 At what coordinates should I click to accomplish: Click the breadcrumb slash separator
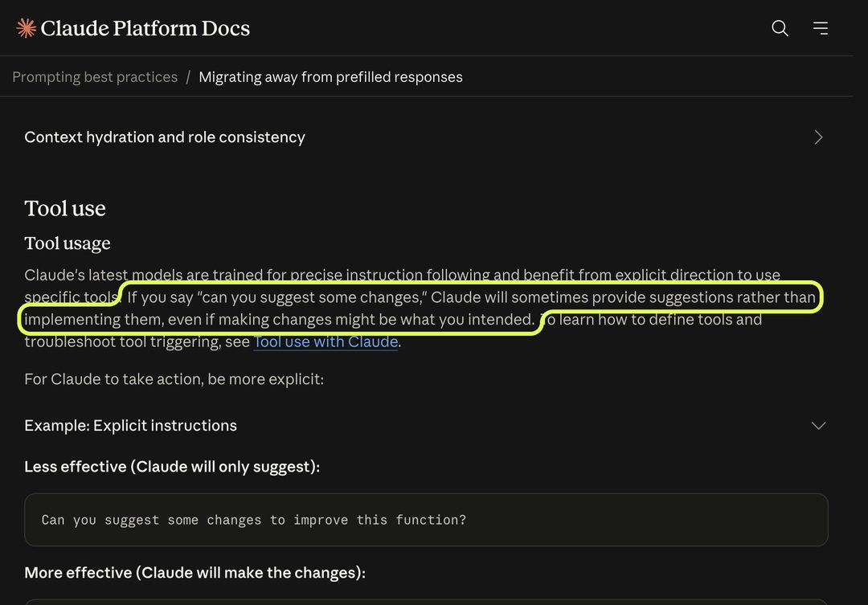click(x=188, y=76)
